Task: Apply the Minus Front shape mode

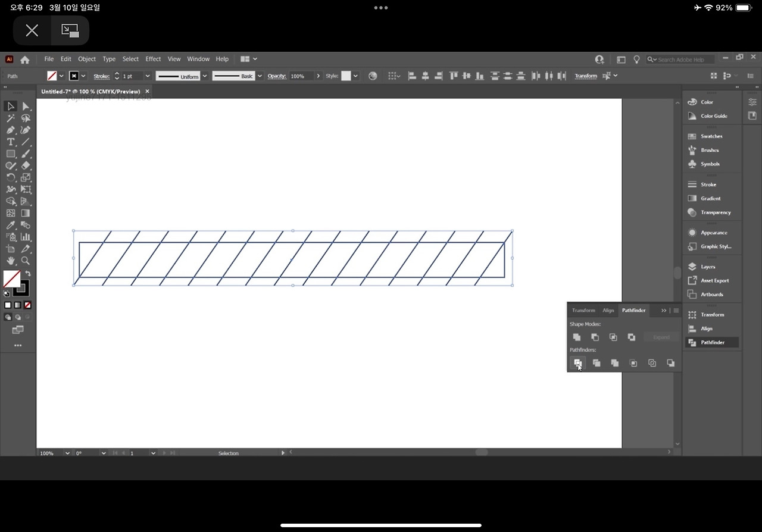Action: pos(595,337)
